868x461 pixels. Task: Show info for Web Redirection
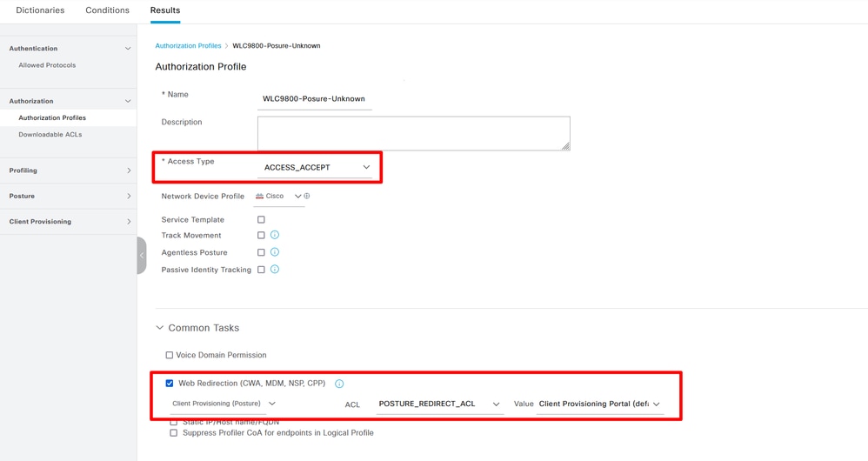click(339, 384)
